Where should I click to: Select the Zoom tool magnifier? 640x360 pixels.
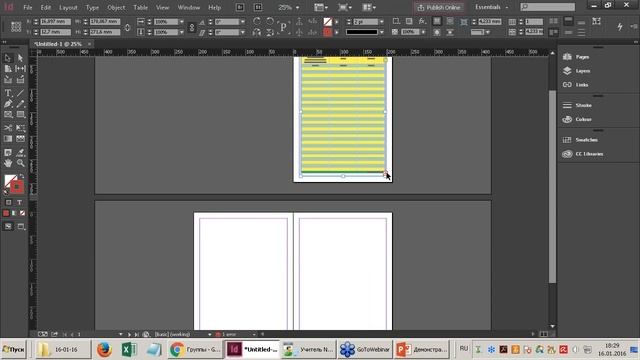(20, 163)
